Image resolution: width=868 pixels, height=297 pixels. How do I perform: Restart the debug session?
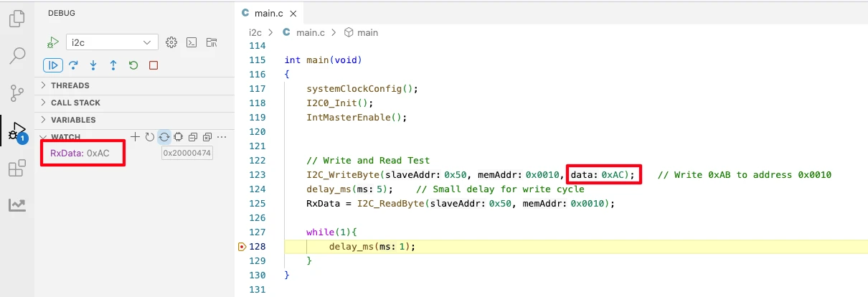(x=133, y=65)
